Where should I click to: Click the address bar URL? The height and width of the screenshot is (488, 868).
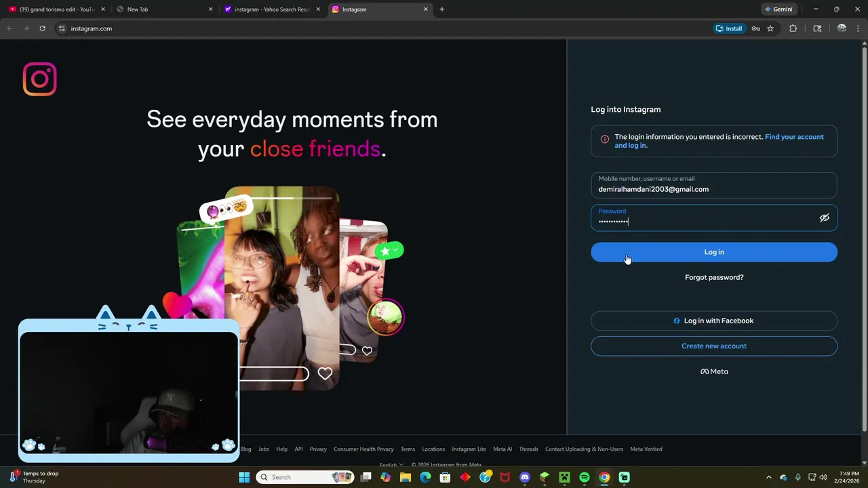pyautogui.click(x=92, y=28)
